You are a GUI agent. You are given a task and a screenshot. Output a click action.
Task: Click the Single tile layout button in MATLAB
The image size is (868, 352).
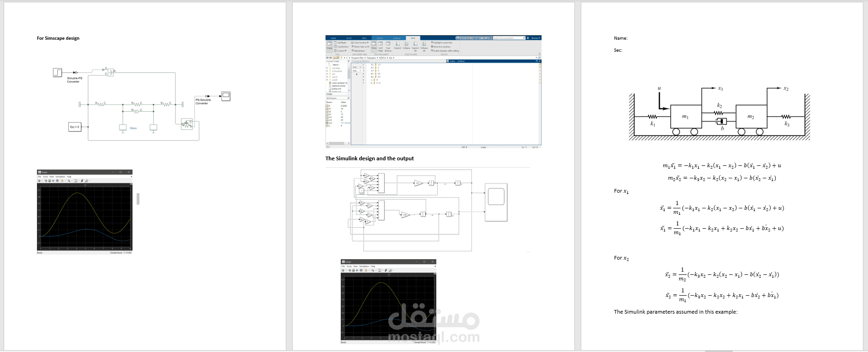pos(330,47)
